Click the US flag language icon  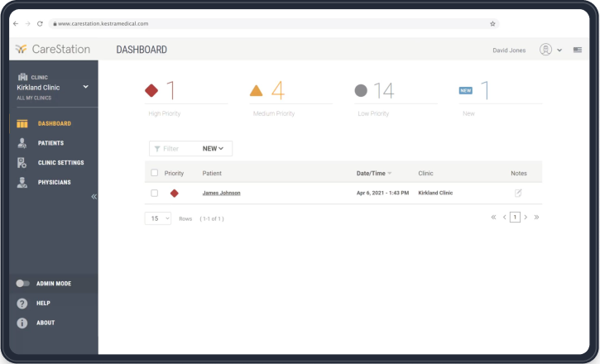(x=578, y=50)
